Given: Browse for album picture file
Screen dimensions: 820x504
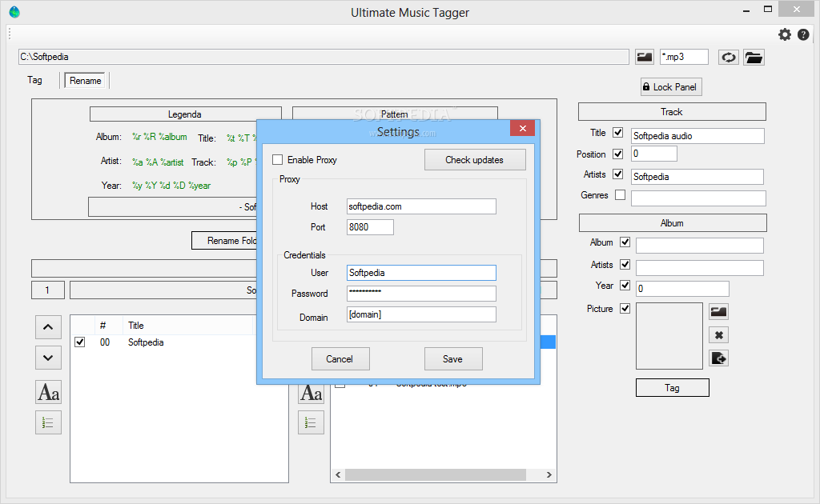Looking at the screenshot, I should point(718,312).
